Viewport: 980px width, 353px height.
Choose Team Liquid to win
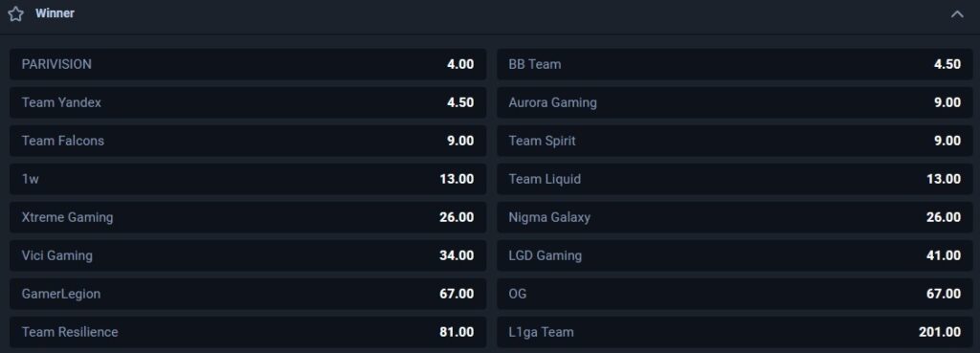point(734,179)
